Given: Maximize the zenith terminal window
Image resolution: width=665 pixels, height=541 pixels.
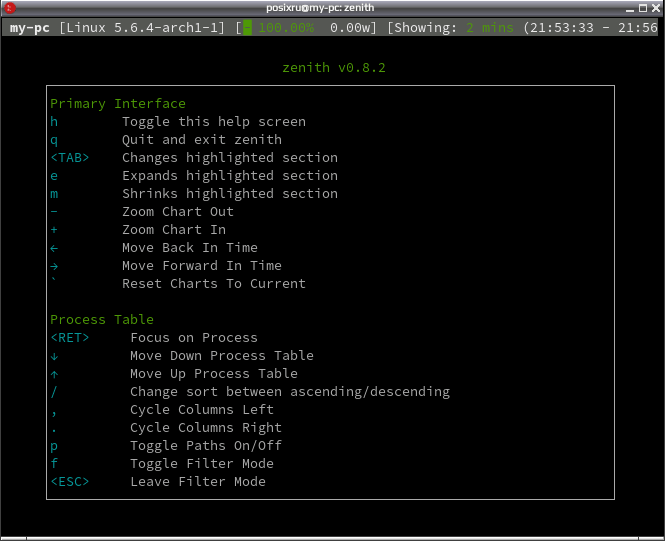Looking at the screenshot, I should pos(643,8).
